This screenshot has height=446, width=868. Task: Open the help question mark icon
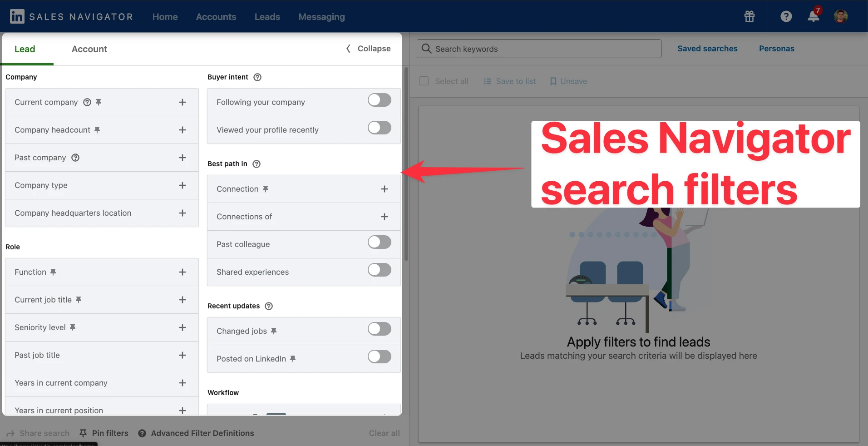pos(786,16)
